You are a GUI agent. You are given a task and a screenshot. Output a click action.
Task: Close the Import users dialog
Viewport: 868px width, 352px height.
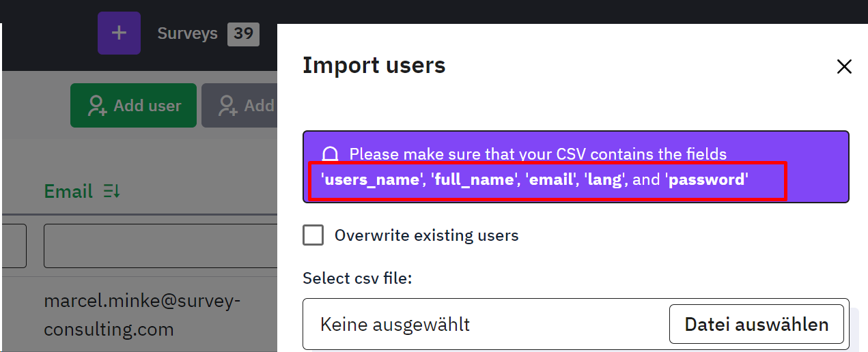pos(844,66)
